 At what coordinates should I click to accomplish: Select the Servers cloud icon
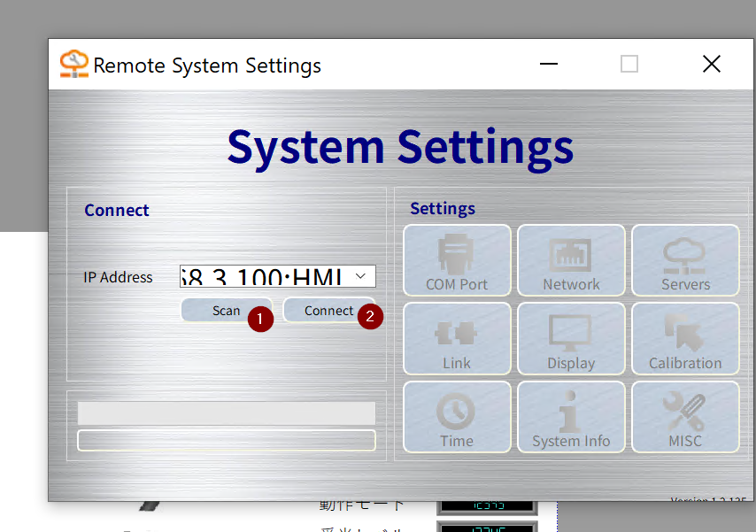(685, 259)
